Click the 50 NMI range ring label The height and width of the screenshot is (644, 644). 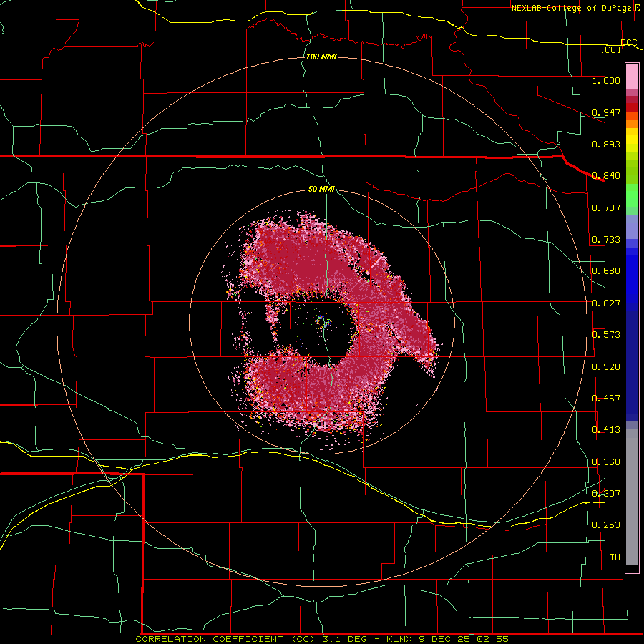point(321,189)
